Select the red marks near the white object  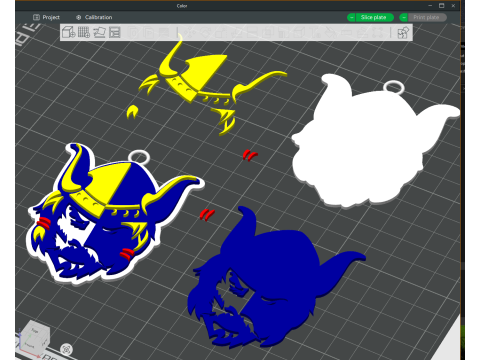point(250,155)
